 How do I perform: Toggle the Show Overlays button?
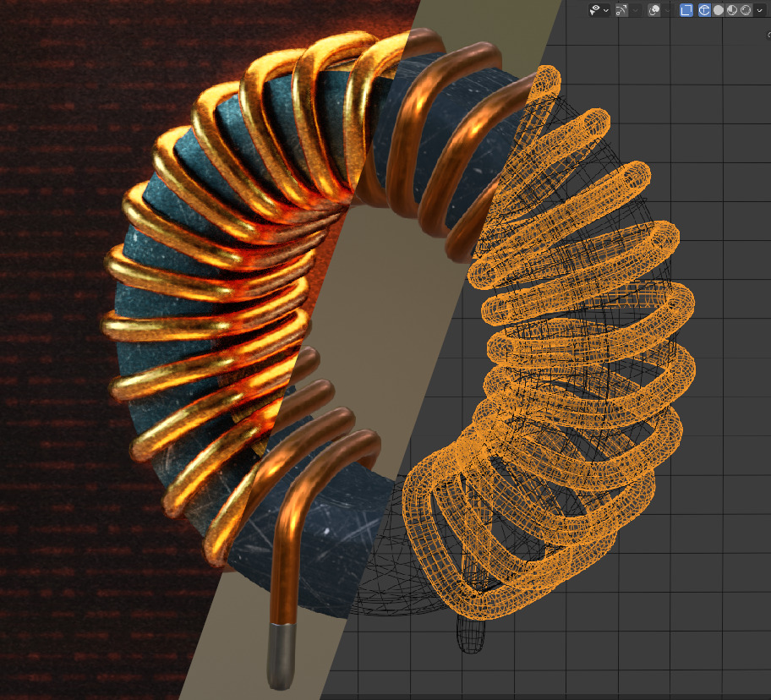click(x=653, y=10)
